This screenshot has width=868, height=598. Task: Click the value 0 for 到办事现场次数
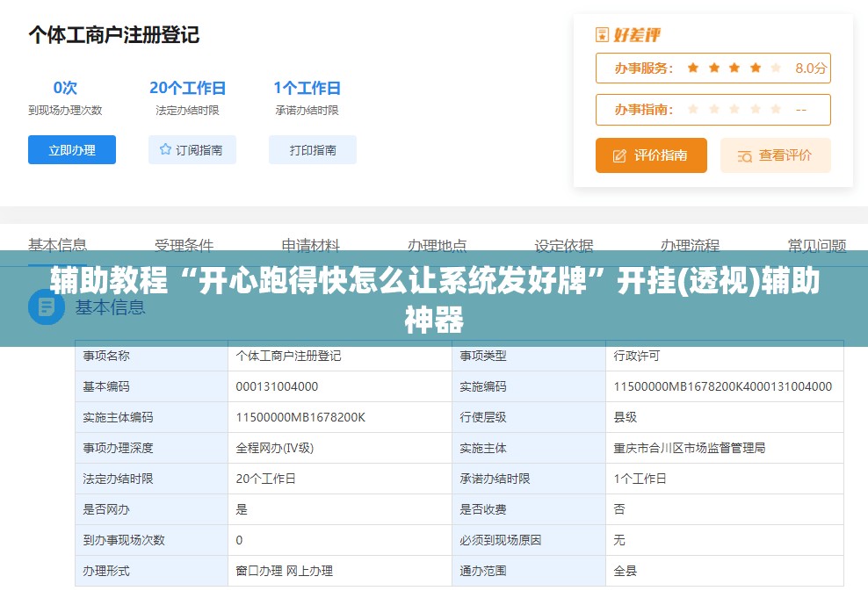(239, 540)
